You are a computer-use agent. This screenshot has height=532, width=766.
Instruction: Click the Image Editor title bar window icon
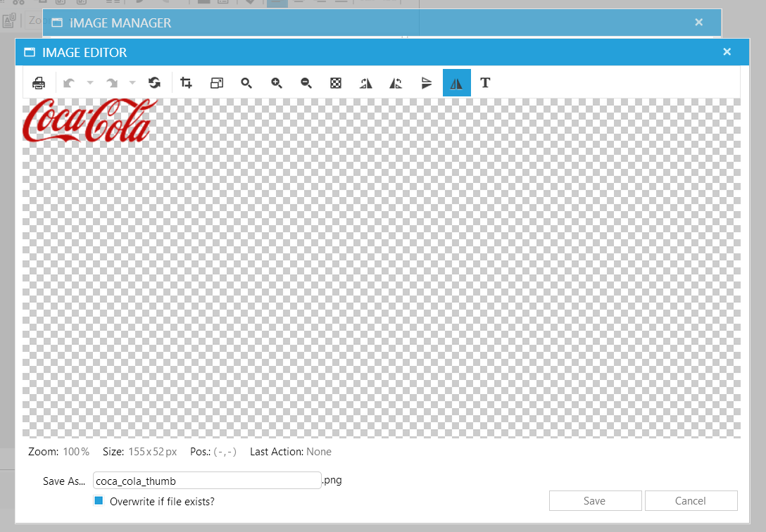tap(30, 52)
